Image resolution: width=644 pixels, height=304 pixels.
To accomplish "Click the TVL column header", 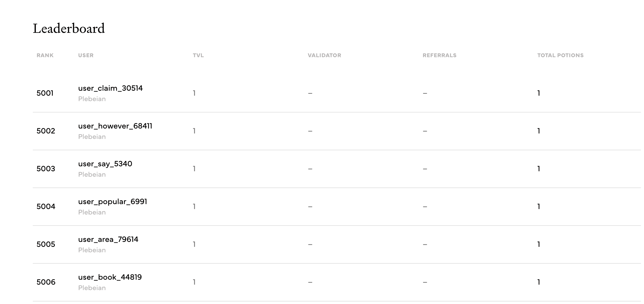I will [198, 55].
